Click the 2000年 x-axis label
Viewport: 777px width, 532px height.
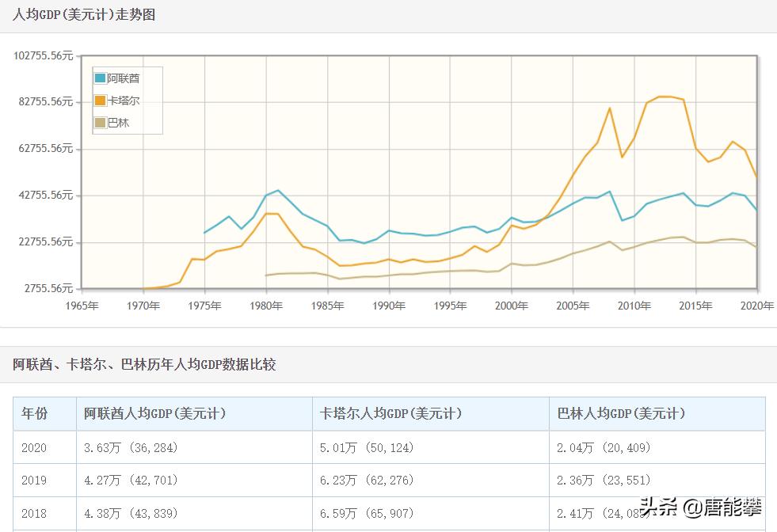point(511,306)
